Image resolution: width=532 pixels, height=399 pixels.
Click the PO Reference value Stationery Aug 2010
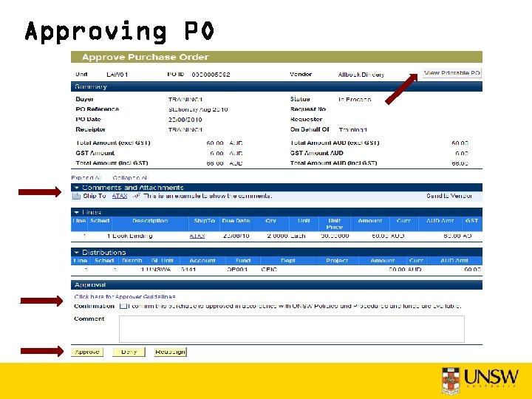(x=198, y=109)
